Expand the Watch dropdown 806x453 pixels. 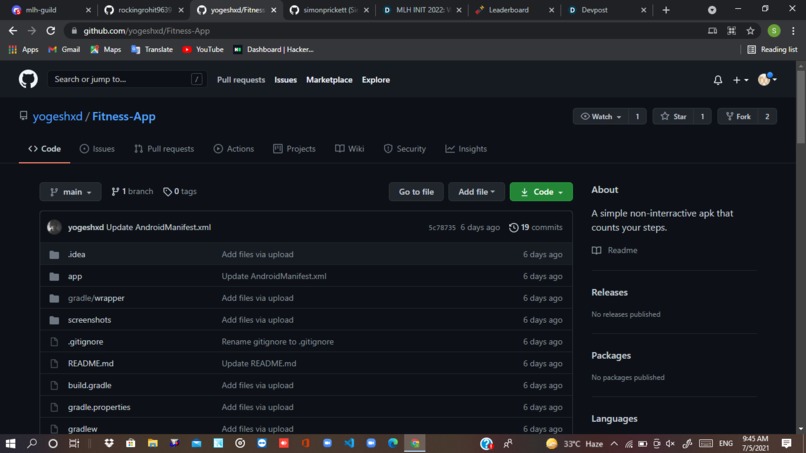point(600,117)
